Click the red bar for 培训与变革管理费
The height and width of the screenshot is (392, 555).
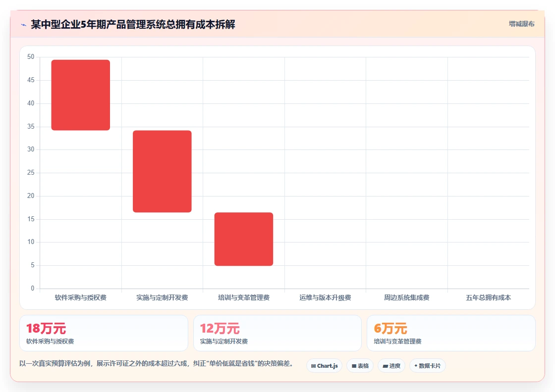pyautogui.click(x=244, y=239)
